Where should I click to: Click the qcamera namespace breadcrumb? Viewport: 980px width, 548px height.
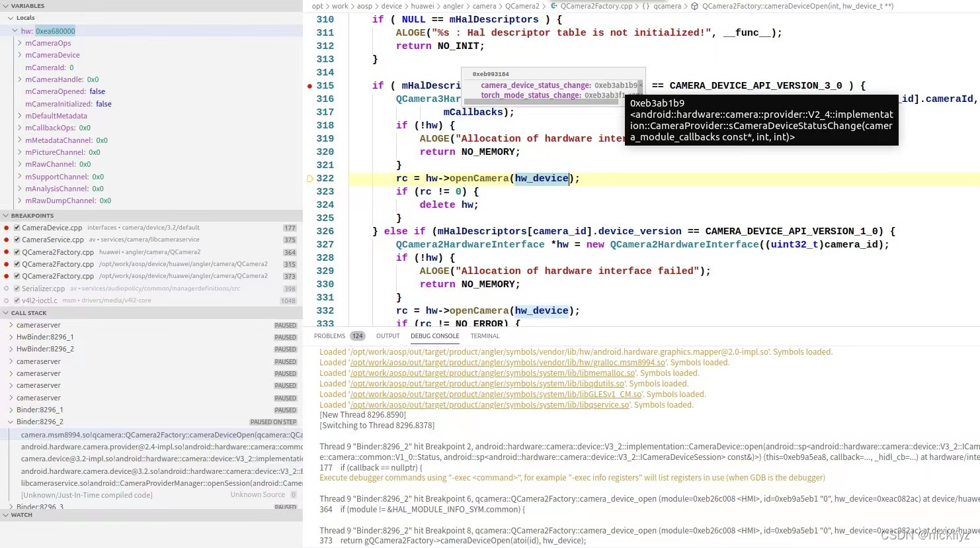point(667,6)
